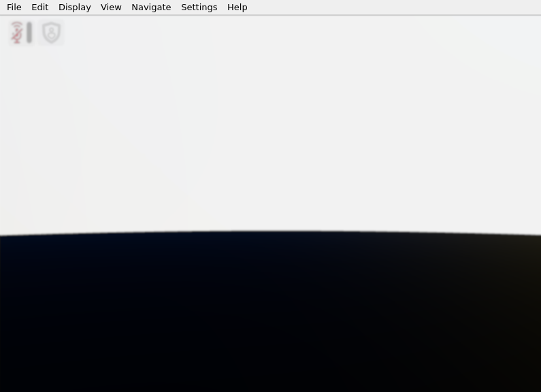Click the gray user shield icon

51,33
